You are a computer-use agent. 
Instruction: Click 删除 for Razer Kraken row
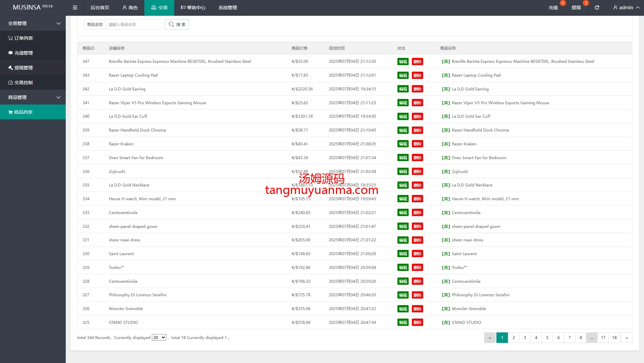click(417, 144)
